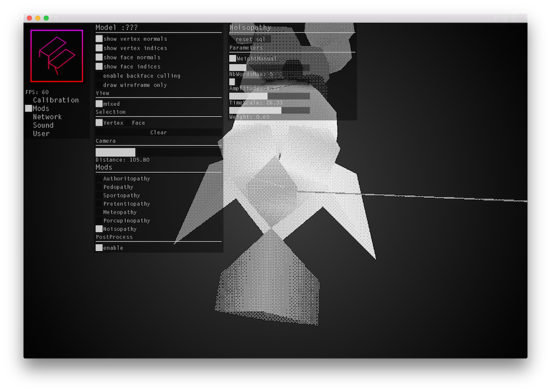Screen dimensions: 551x392
Task: Enable the Sportopathy mod
Action: (x=99, y=195)
